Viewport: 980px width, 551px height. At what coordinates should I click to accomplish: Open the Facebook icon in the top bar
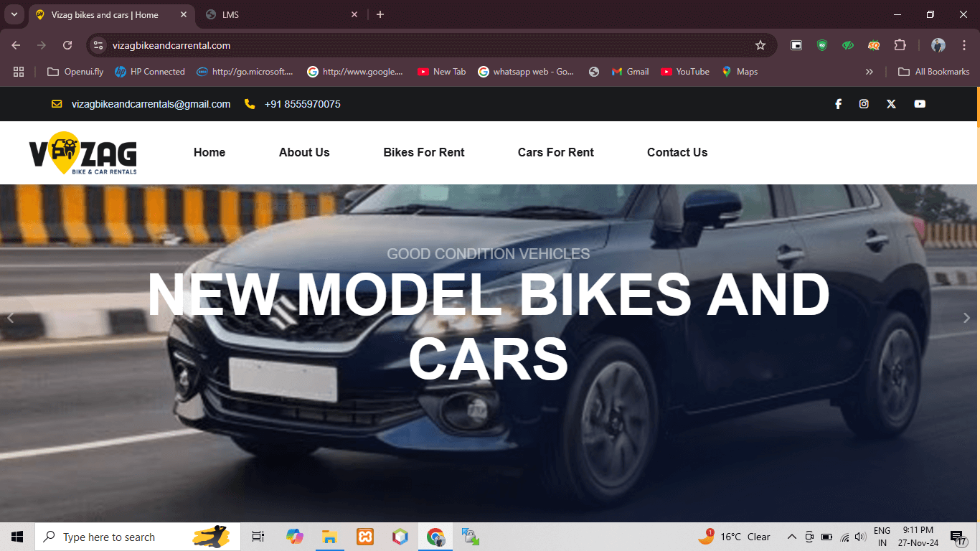tap(837, 104)
